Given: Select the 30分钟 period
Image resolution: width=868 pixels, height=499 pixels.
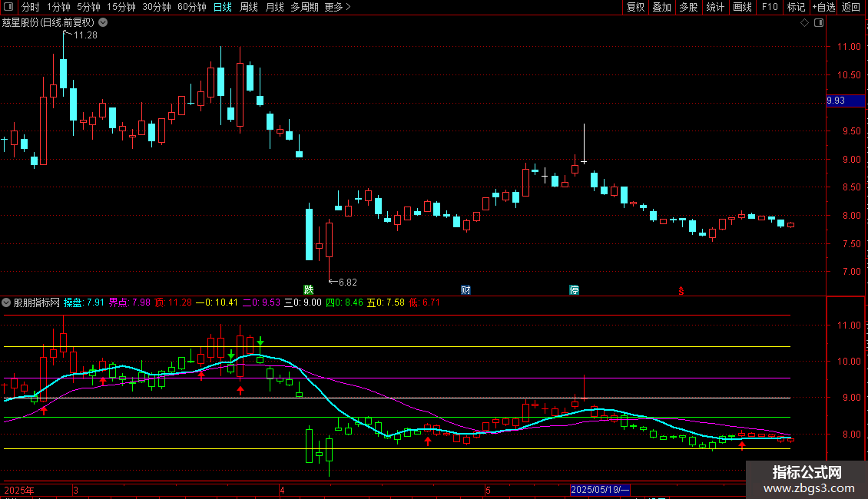Looking at the screenshot, I should click(157, 7).
